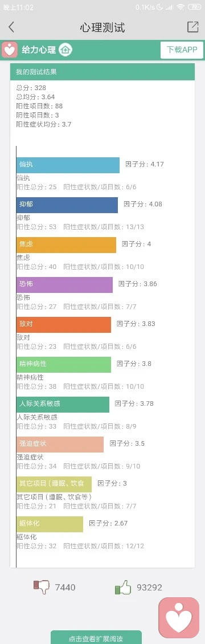Select the blue 偏执 factor bar

pos(68,165)
